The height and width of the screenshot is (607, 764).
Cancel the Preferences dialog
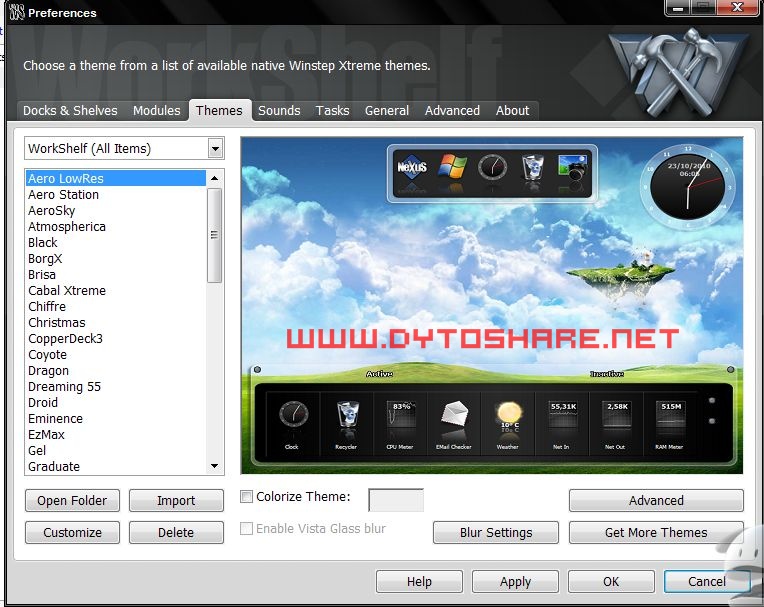tap(707, 582)
